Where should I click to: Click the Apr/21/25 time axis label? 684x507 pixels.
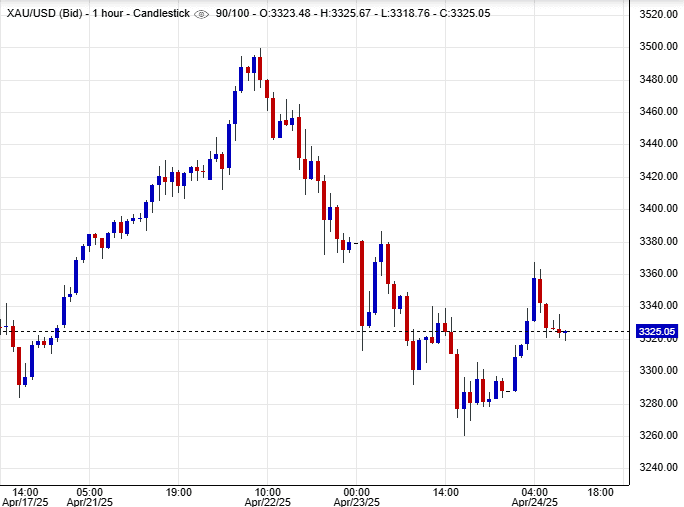tap(88, 502)
